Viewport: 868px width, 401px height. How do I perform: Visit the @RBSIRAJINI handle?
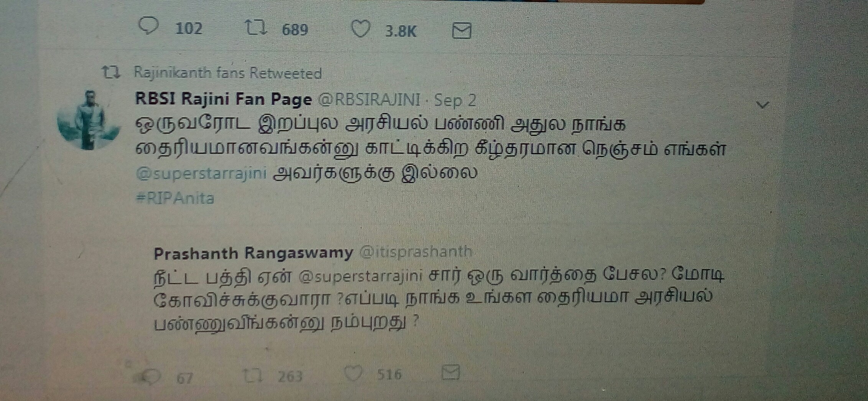368,100
